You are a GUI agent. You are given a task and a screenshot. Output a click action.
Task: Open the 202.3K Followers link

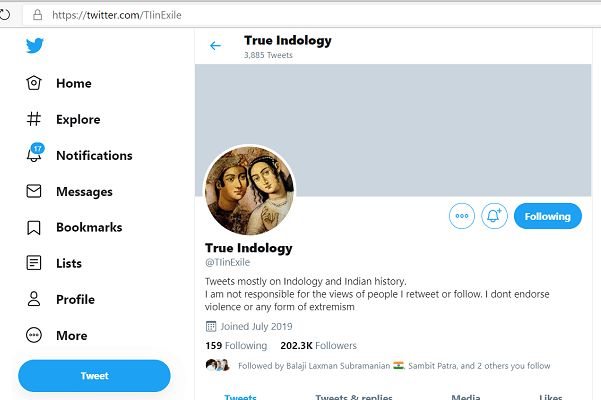[319, 345]
